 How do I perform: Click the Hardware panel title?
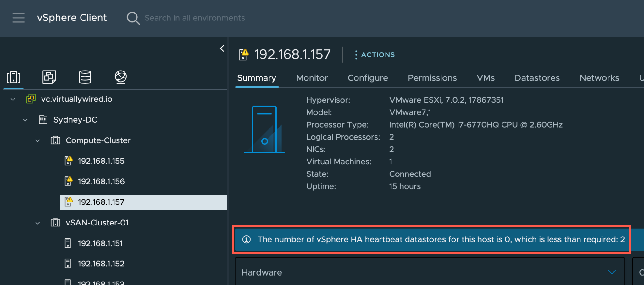click(262, 272)
